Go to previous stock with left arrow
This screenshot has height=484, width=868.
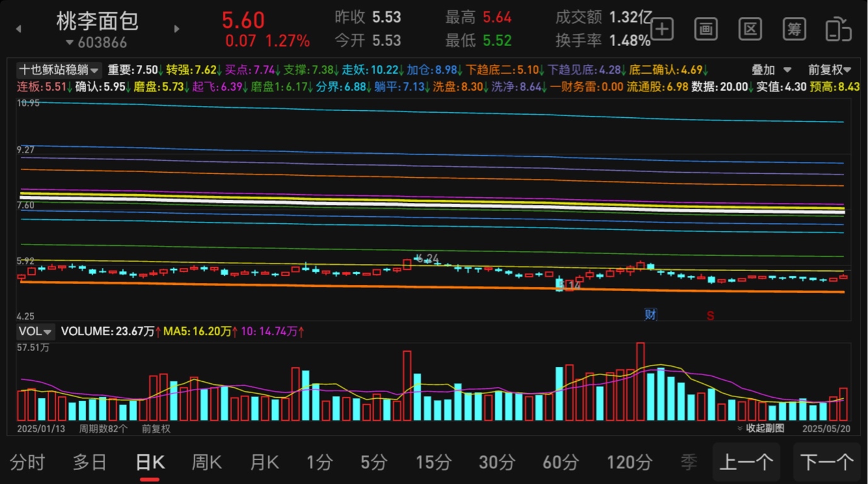(18, 29)
